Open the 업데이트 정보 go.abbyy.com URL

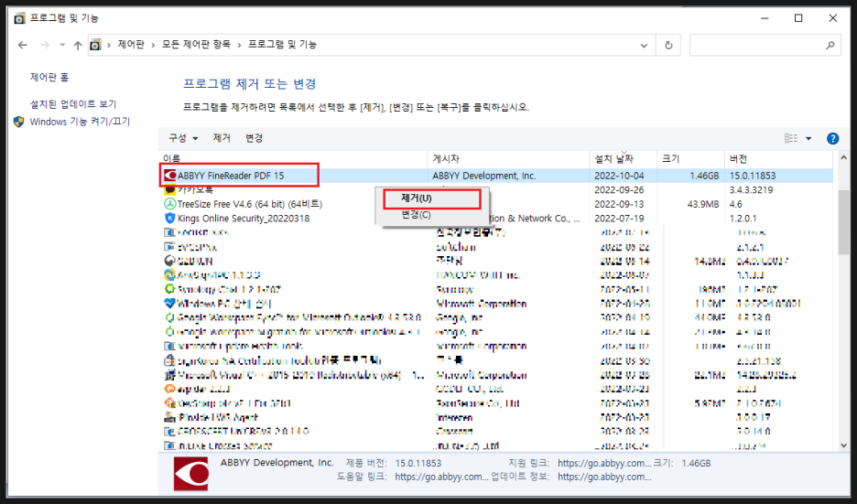pyautogui.click(x=604, y=477)
